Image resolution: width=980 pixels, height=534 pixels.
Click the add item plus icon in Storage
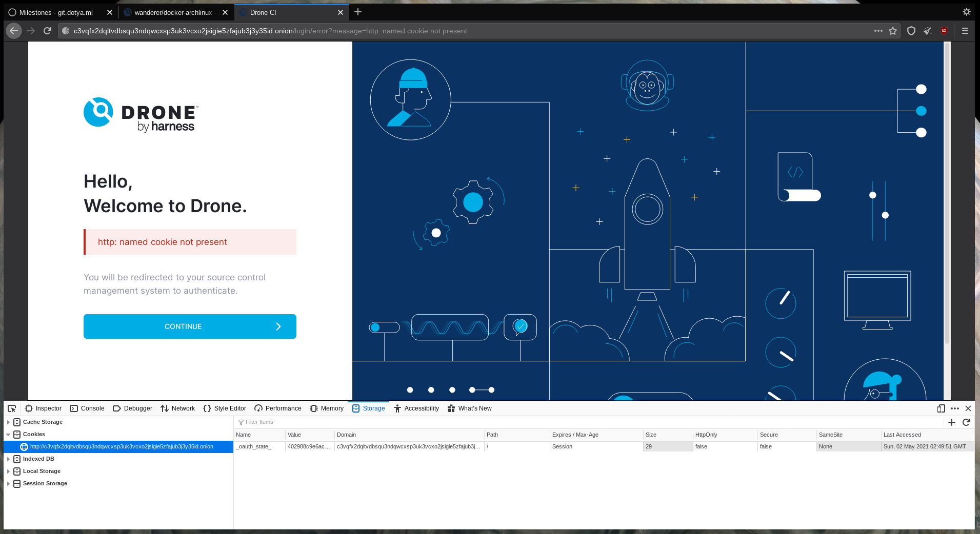[x=952, y=422]
